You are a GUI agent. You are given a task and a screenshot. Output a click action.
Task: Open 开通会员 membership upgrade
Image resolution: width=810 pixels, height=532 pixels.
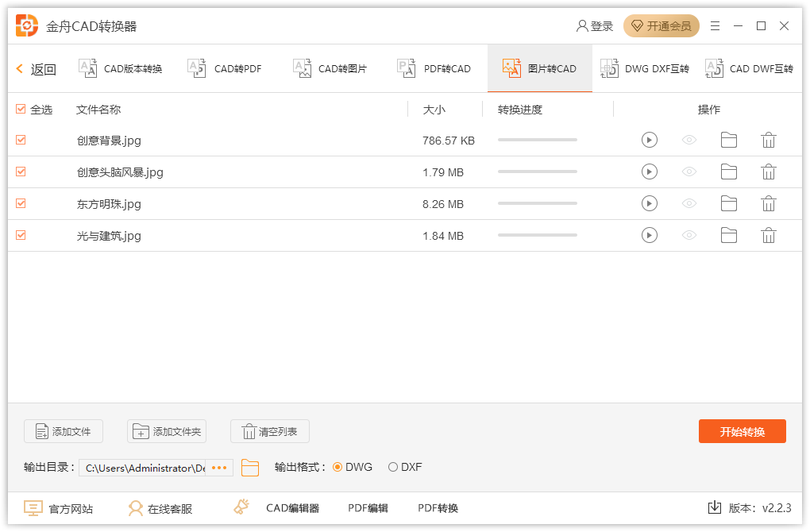tap(661, 25)
